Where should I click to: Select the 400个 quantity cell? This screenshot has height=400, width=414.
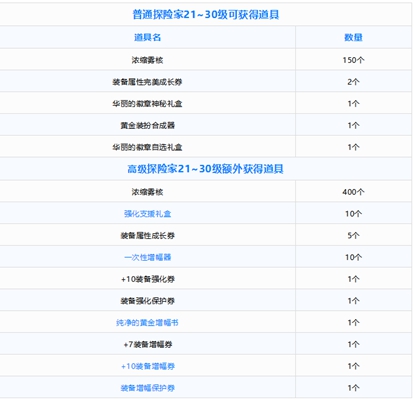click(353, 192)
